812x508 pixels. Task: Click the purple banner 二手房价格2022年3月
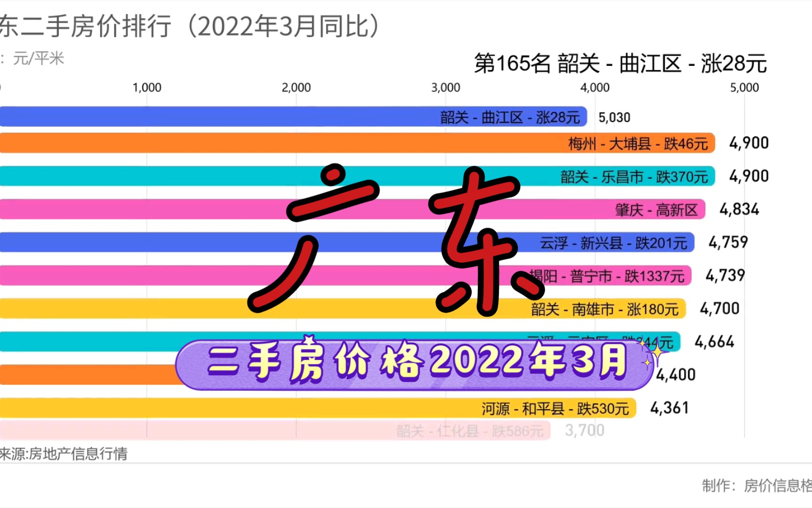[x=414, y=365]
